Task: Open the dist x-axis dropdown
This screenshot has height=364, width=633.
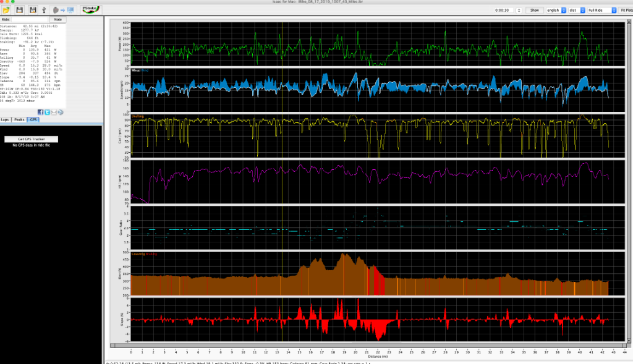Action: point(578,11)
